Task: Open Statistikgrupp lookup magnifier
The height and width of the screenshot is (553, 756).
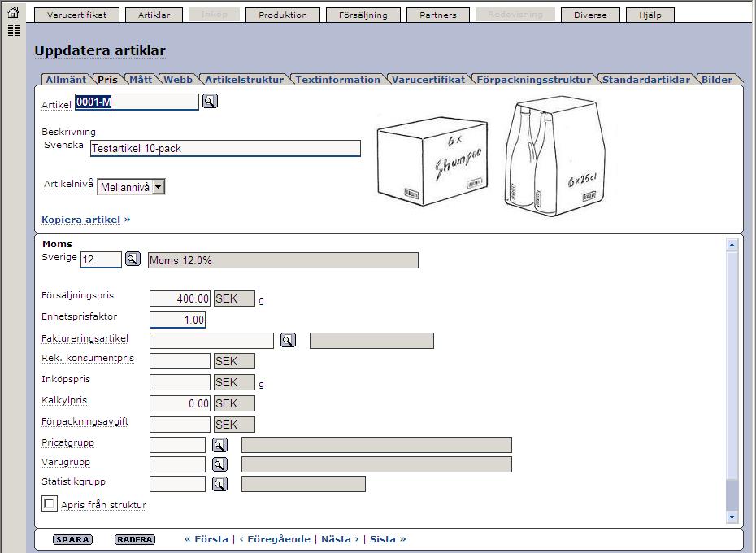Action: [219, 484]
